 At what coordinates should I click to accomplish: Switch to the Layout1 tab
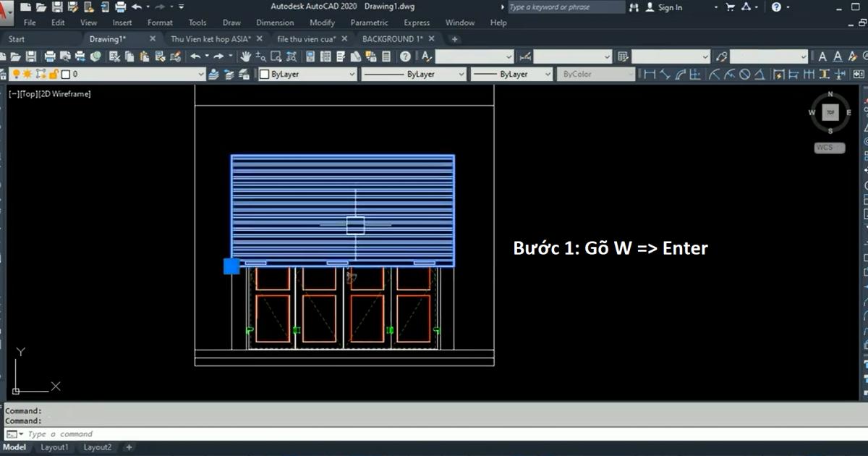pos(54,447)
